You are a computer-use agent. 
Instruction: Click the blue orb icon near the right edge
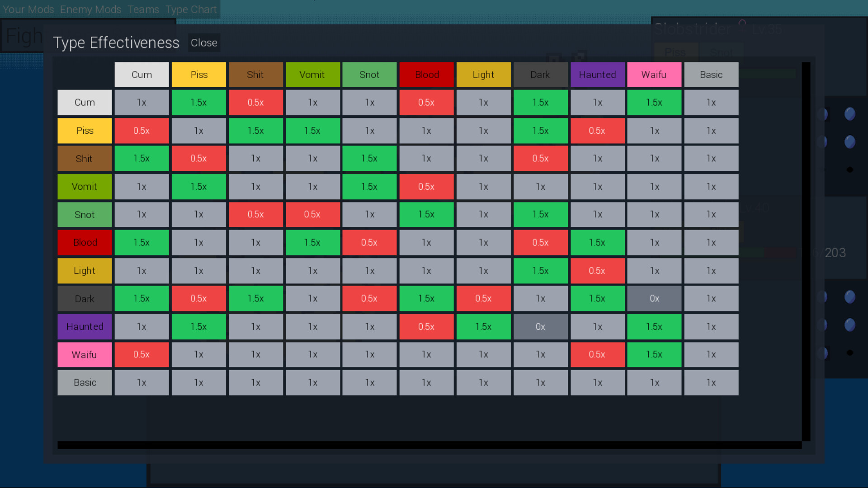click(x=849, y=114)
